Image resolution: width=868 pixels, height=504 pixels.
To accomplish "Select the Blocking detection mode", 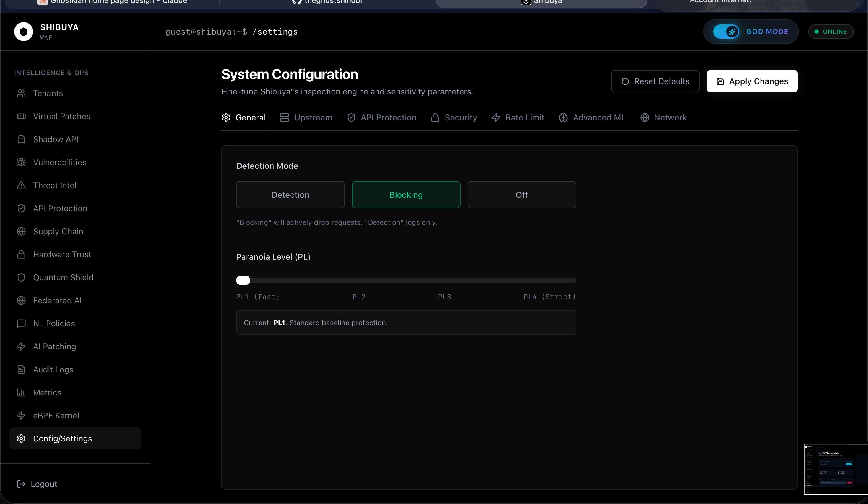I will pyautogui.click(x=406, y=195).
